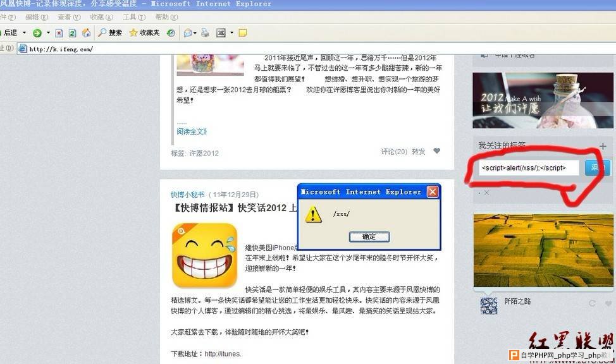Click the 快博小秘书 author link
The width and height of the screenshot is (616, 364).
click(x=187, y=195)
